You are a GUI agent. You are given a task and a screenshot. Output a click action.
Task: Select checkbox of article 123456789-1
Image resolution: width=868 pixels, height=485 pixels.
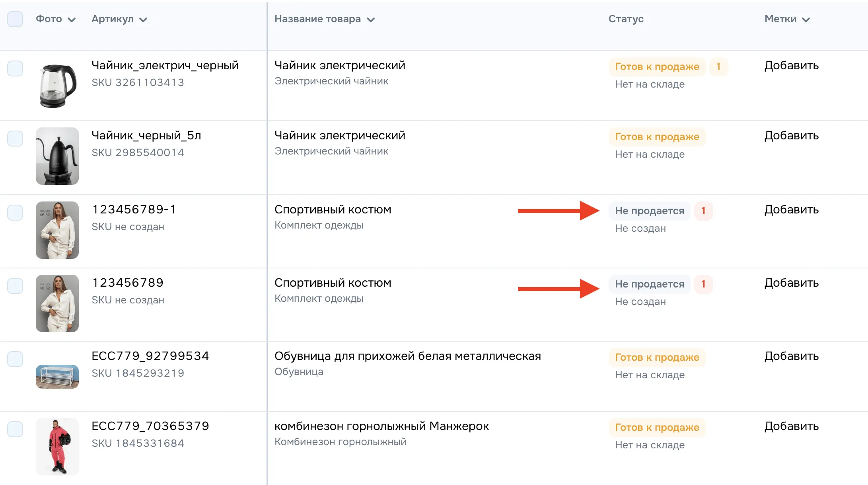15,212
